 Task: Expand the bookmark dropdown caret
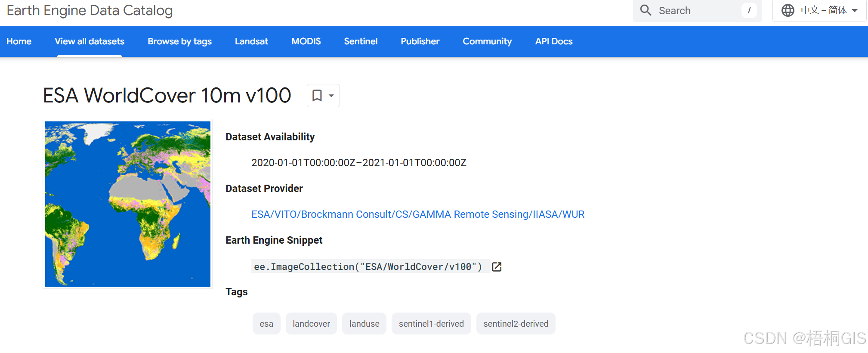tap(331, 96)
